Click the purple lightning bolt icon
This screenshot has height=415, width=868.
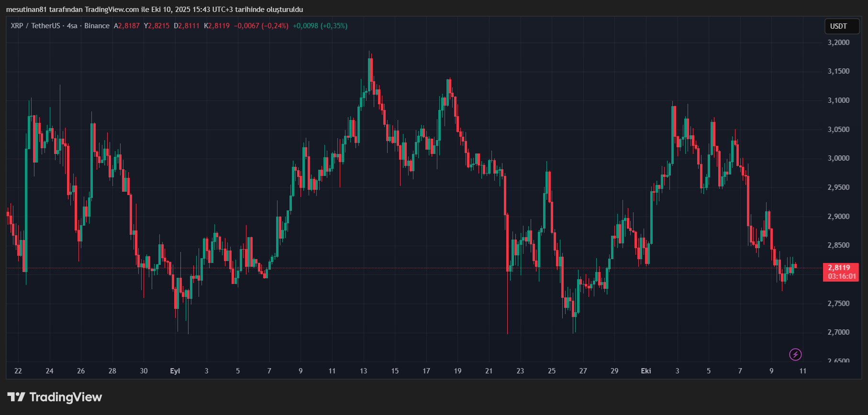[795, 354]
